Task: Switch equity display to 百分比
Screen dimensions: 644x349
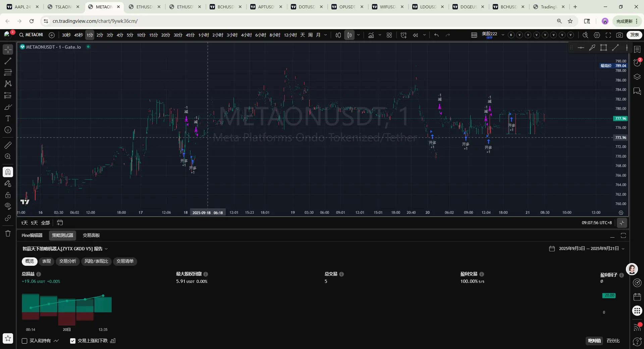Action: 613,341
